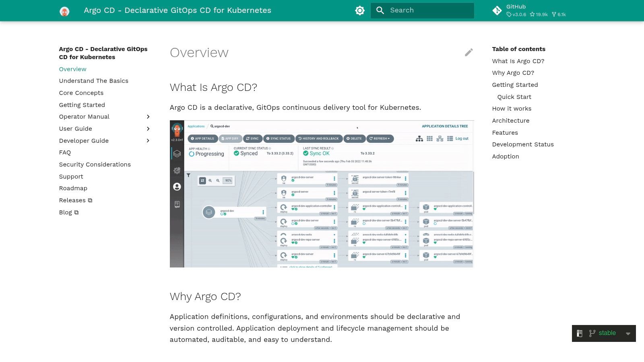The width and height of the screenshot is (644, 362).
Task: Jump to Getting Started in table of contents
Action: (515, 85)
